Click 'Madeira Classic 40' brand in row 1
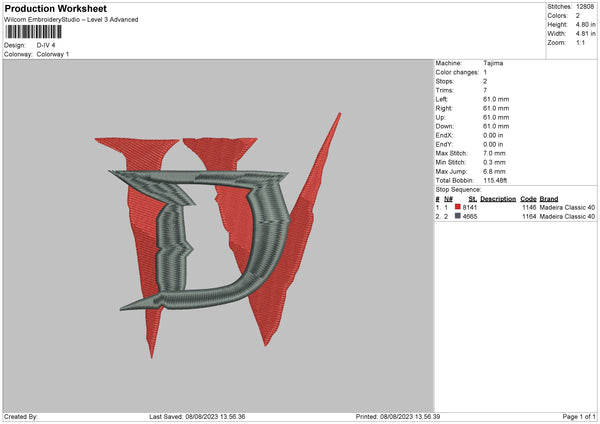This screenshot has height=424, width=600. [567, 207]
